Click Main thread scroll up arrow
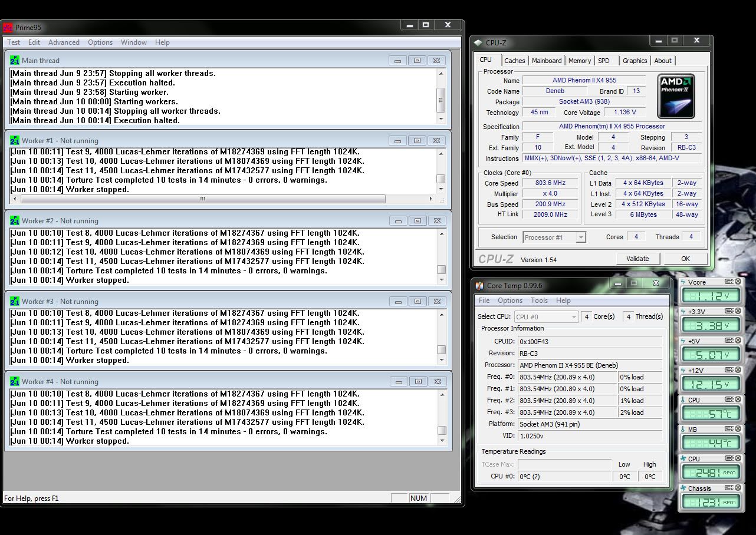Viewport: 756px width, 535px height. pyautogui.click(x=441, y=74)
